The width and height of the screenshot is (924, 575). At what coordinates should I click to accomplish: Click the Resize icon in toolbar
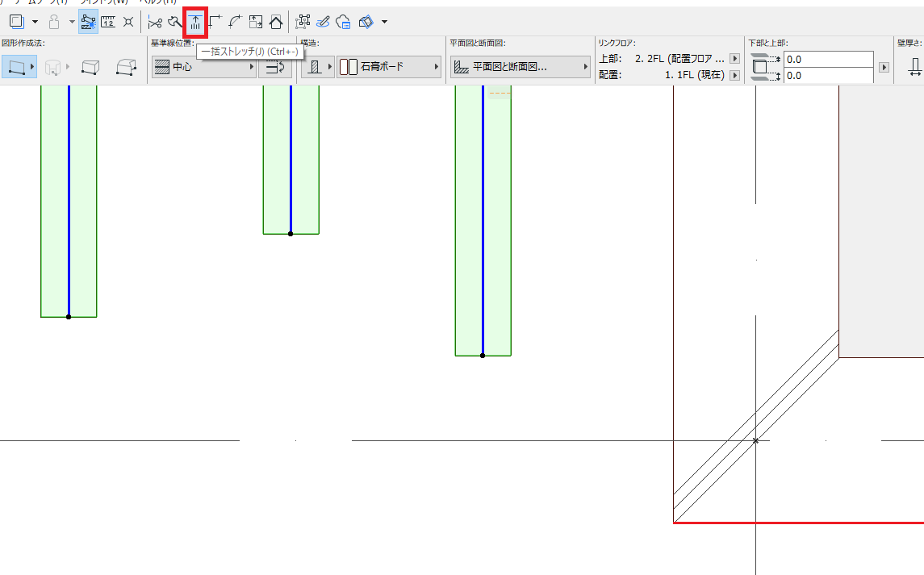(x=256, y=23)
